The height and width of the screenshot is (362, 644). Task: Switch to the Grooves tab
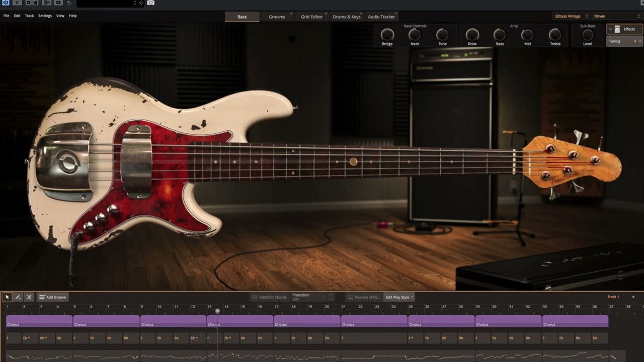tap(277, 17)
